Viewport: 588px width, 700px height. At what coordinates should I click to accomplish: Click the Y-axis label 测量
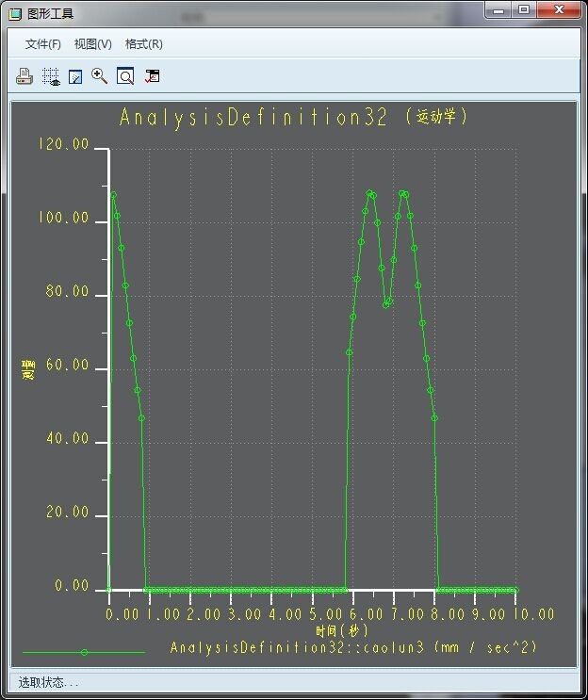28,369
